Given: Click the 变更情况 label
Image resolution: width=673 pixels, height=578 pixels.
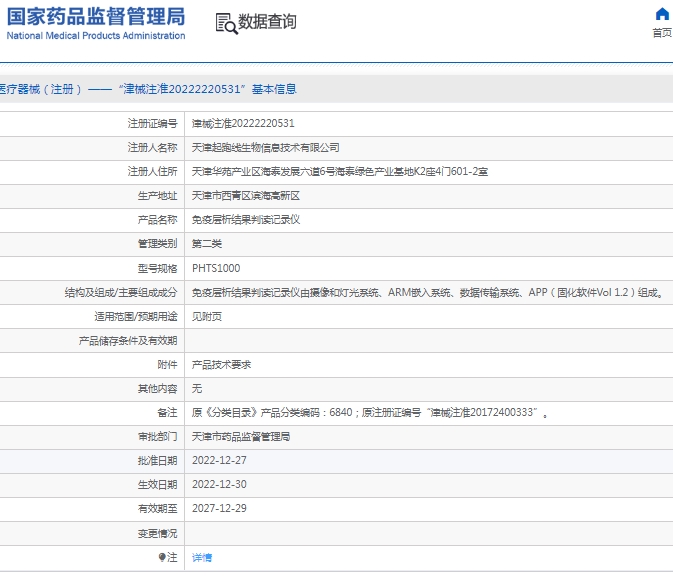Looking at the screenshot, I should coord(158,533).
